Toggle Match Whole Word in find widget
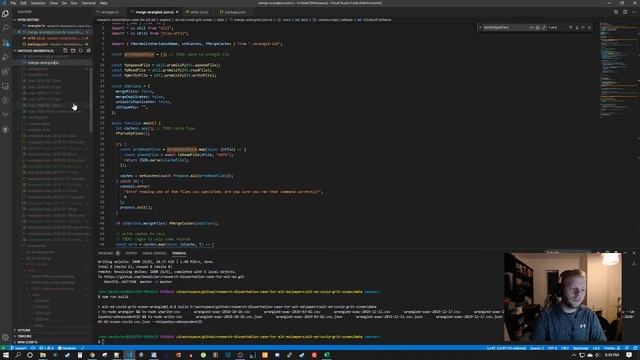Image resolution: width=640 pixels, height=360 pixels. pos(537,27)
